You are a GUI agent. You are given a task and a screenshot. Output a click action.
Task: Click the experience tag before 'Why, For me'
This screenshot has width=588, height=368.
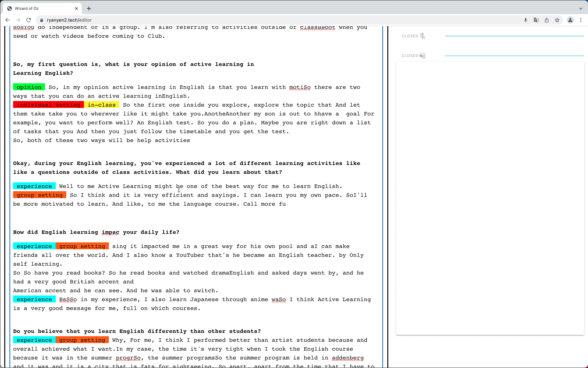[x=34, y=340]
